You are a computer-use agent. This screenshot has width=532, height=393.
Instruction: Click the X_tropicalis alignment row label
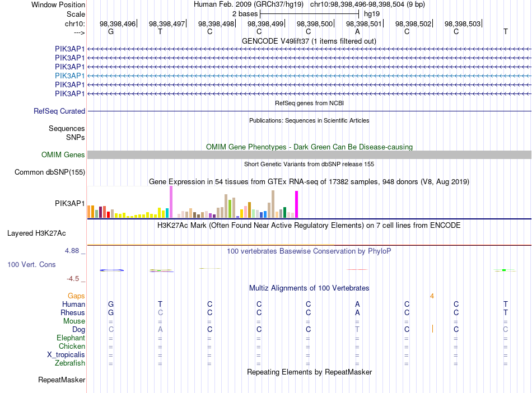(66, 355)
